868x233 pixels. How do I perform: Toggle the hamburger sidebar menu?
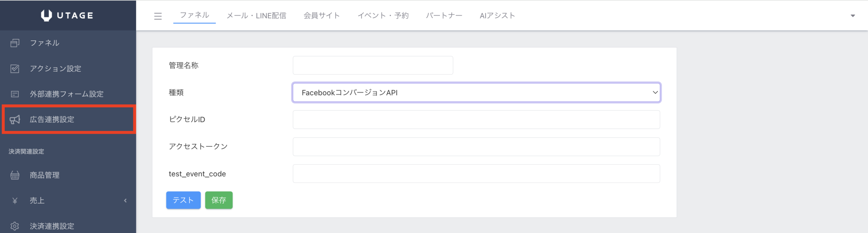click(x=158, y=16)
